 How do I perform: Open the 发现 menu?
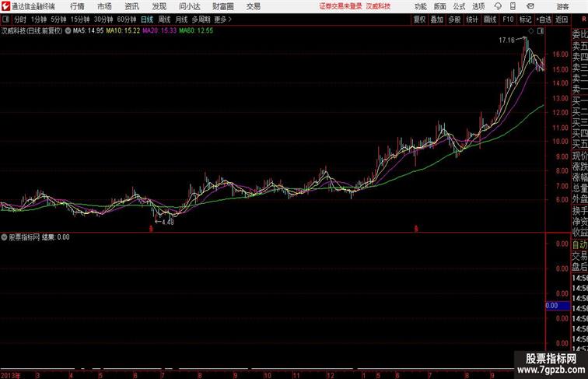tap(159, 6)
